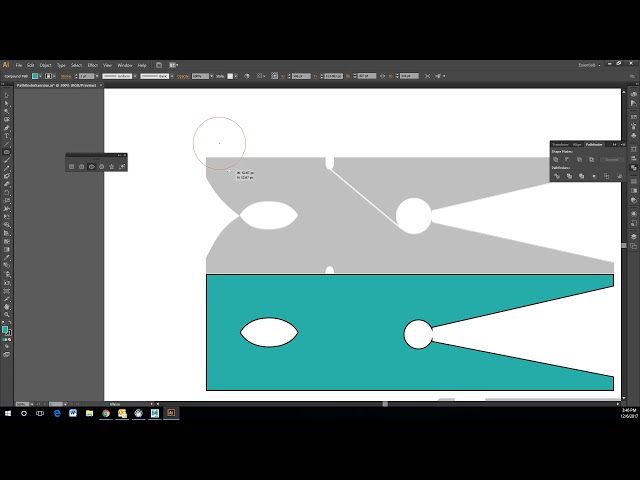Select the Eraser tool
Viewport: 640px width, 480px height.
7,184
